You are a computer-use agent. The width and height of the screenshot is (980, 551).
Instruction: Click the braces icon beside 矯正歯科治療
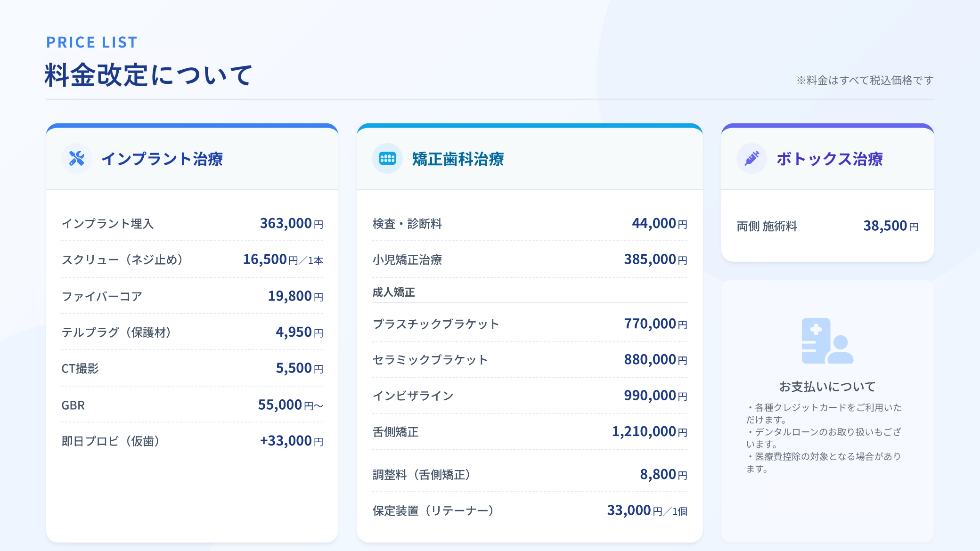387,158
